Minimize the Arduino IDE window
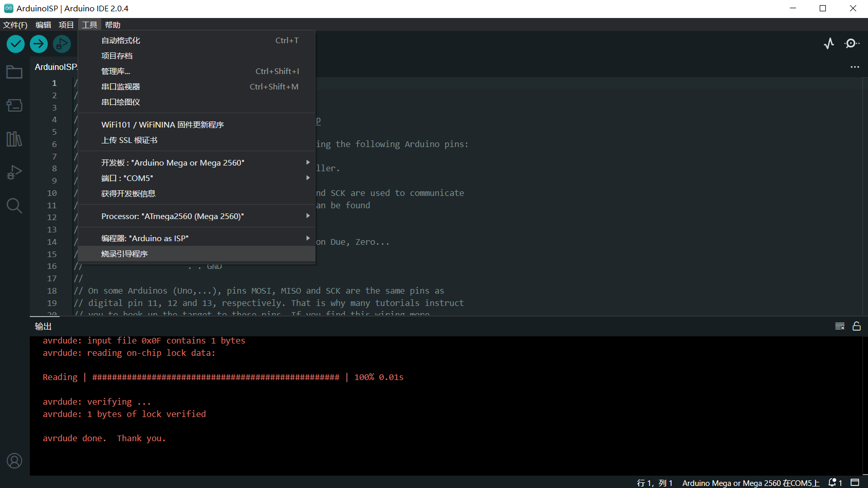The image size is (868, 488). 793,8
